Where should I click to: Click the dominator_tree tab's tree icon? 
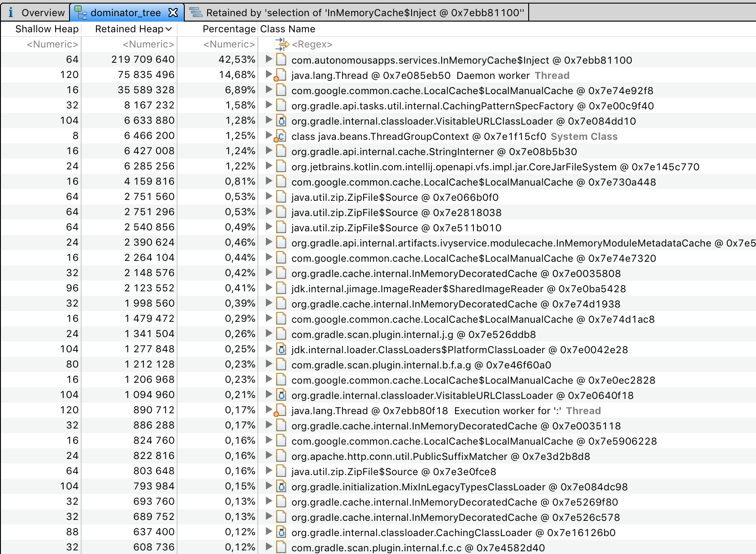81,12
